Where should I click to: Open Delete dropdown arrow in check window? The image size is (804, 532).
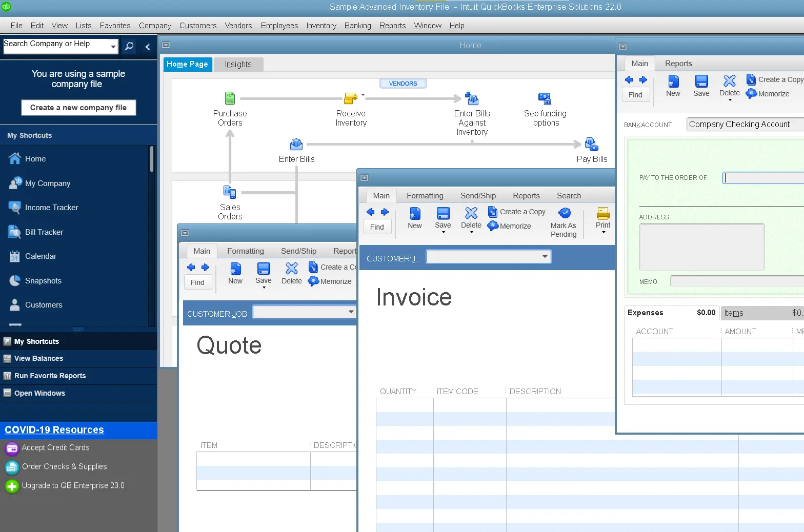[730, 100]
